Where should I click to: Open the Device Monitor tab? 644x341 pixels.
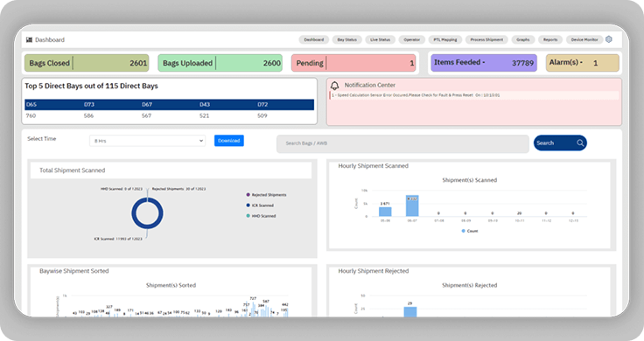pos(584,40)
